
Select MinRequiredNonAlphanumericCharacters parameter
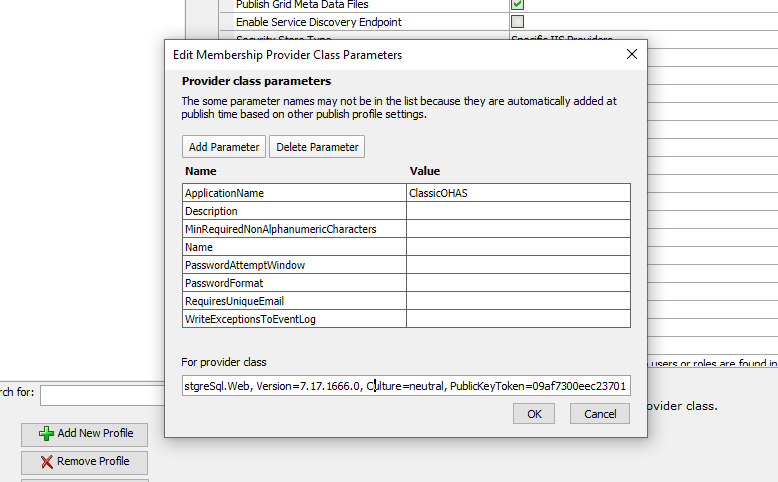(294, 229)
